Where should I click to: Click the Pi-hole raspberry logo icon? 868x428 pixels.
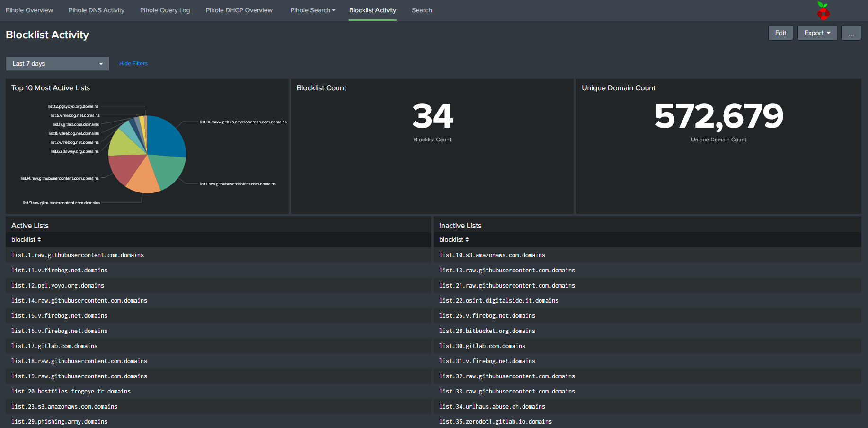(824, 10)
